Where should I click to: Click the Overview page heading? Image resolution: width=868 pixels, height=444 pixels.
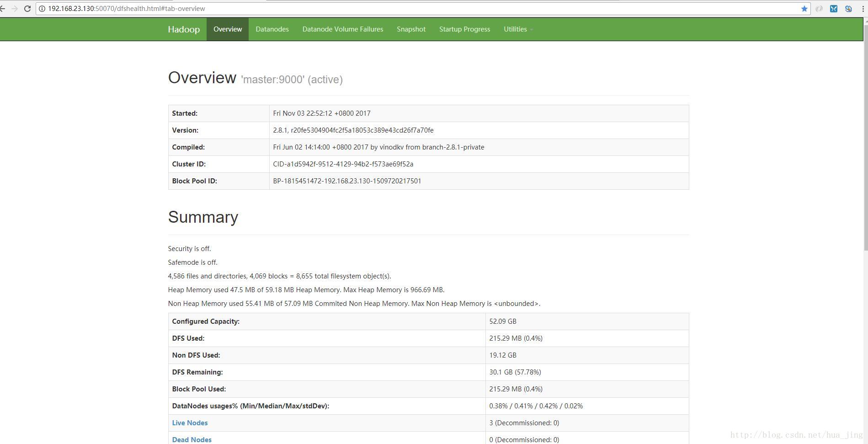pyautogui.click(x=202, y=78)
